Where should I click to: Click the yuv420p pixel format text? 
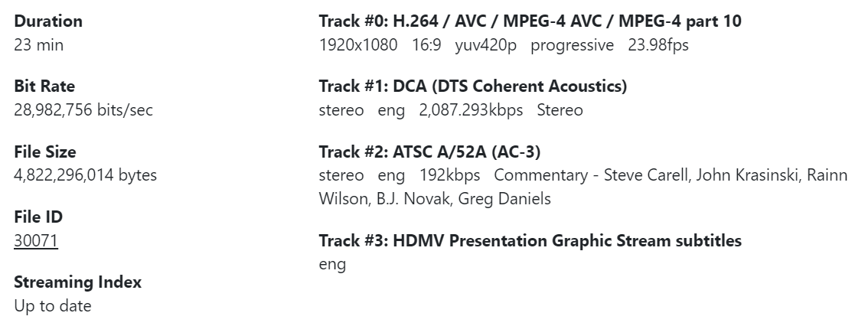coord(485,45)
